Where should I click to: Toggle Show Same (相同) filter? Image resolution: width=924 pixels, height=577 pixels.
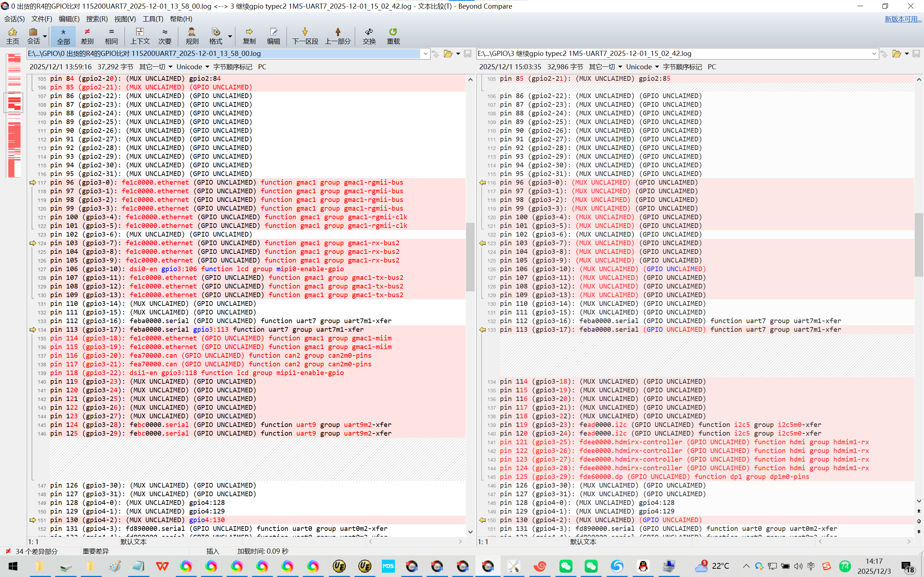pyautogui.click(x=111, y=36)
